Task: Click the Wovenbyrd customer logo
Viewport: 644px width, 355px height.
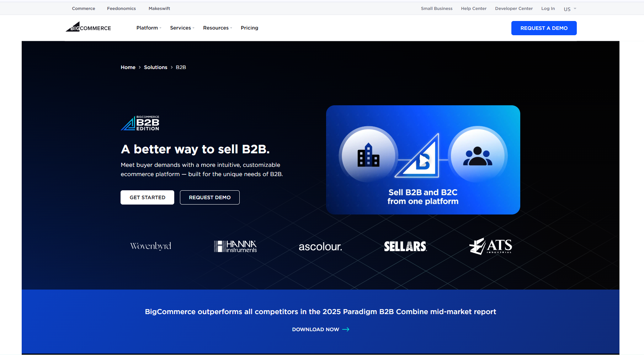Action: pyautogui.click(x=151, y=246)
